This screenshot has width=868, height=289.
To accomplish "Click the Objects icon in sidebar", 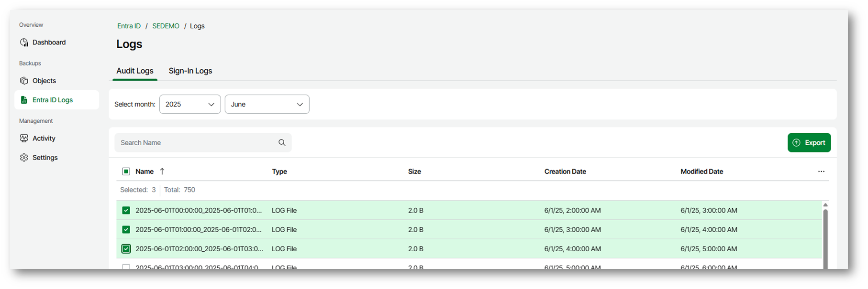I will tap(24, 81).
